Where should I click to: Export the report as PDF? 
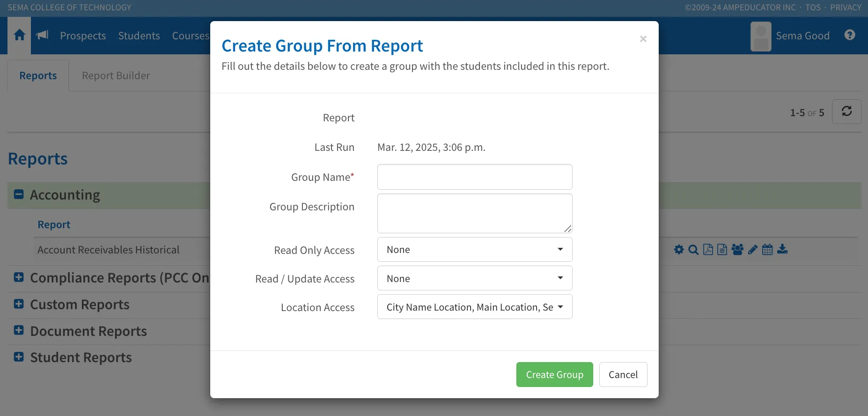pyautogui.click(x=708, y=250)
